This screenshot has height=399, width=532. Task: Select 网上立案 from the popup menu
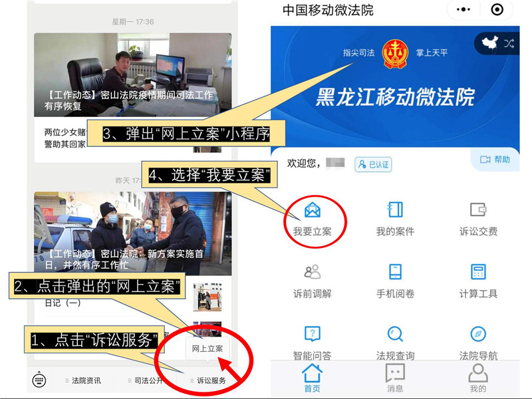tap(207, 348)
